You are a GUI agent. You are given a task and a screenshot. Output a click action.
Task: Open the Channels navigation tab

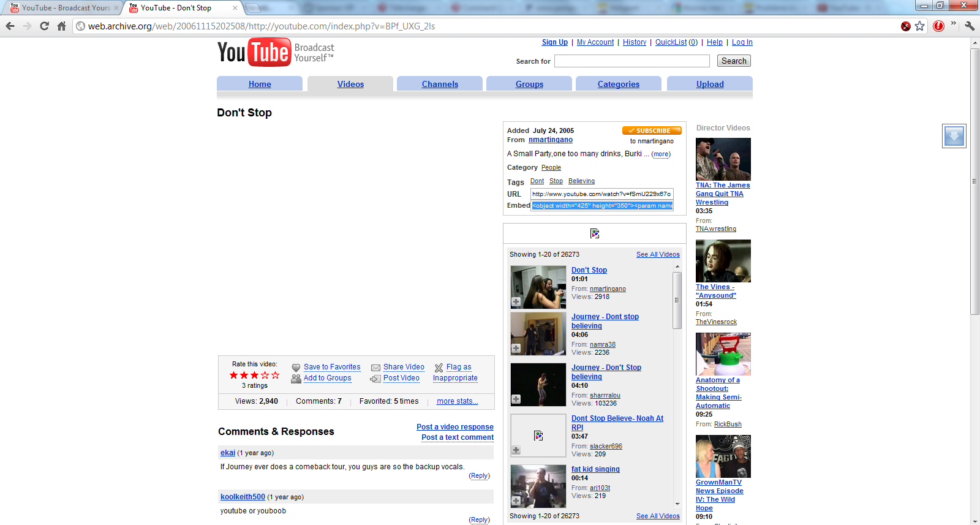point(440,84)
